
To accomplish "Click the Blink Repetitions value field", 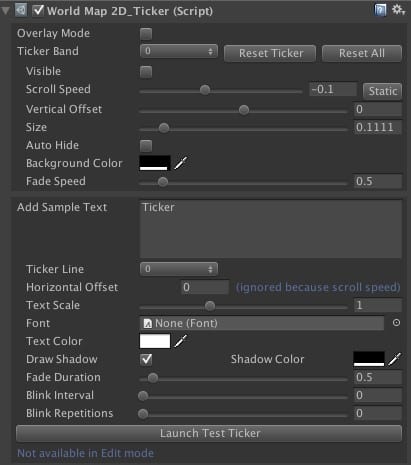I will [377, 413].
